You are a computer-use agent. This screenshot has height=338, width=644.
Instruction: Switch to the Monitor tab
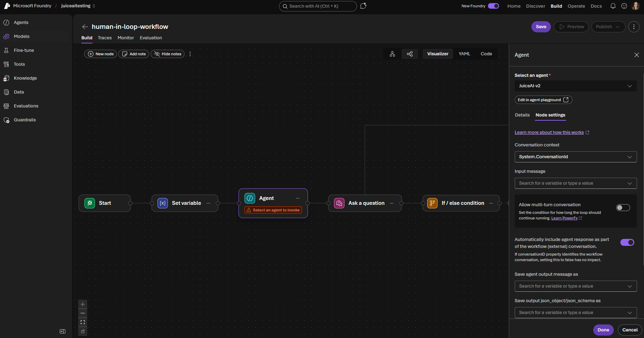(126, 38)
